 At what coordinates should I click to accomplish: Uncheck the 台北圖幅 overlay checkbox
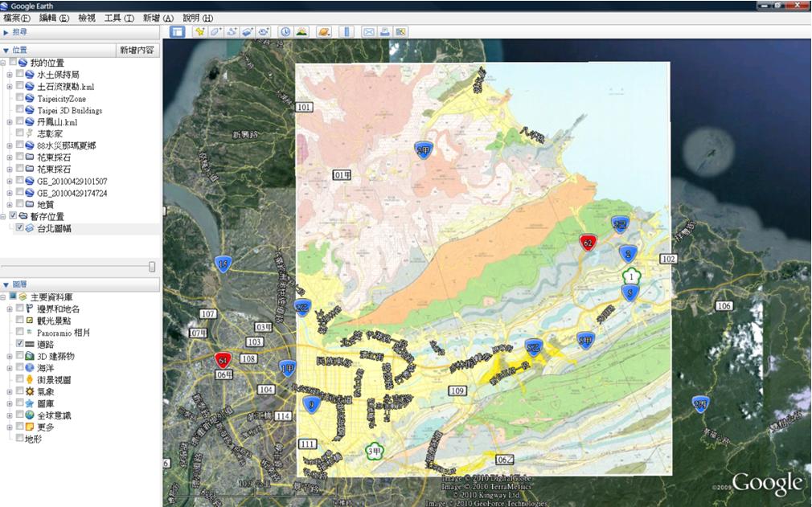(19, 227)
